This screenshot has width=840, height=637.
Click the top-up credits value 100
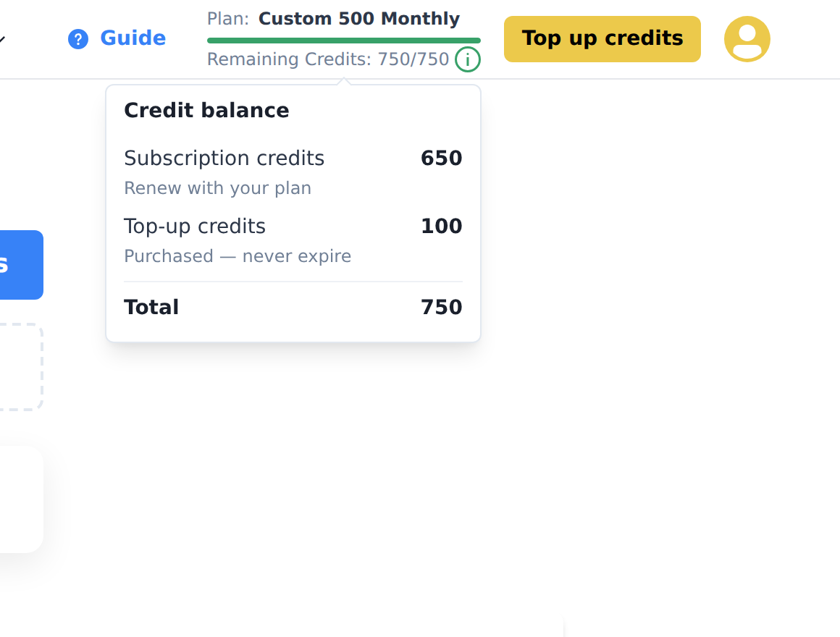pyautogui.click(x=442, y=227)
